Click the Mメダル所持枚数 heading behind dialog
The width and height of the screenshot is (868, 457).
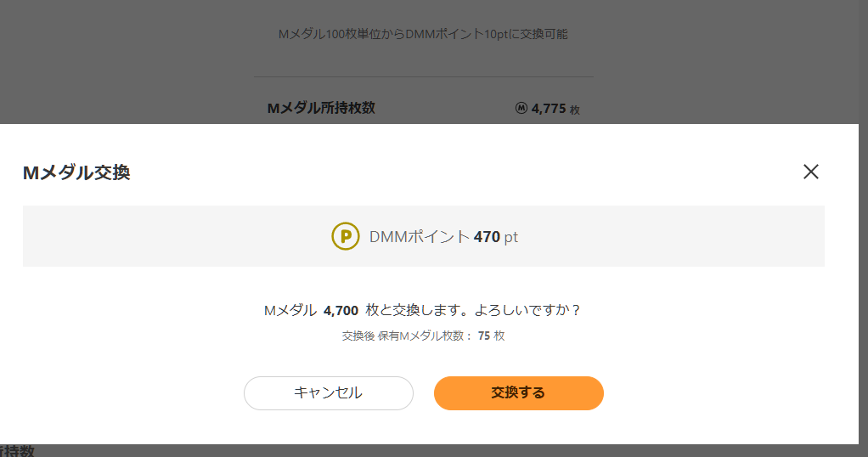tap(321, 108)
